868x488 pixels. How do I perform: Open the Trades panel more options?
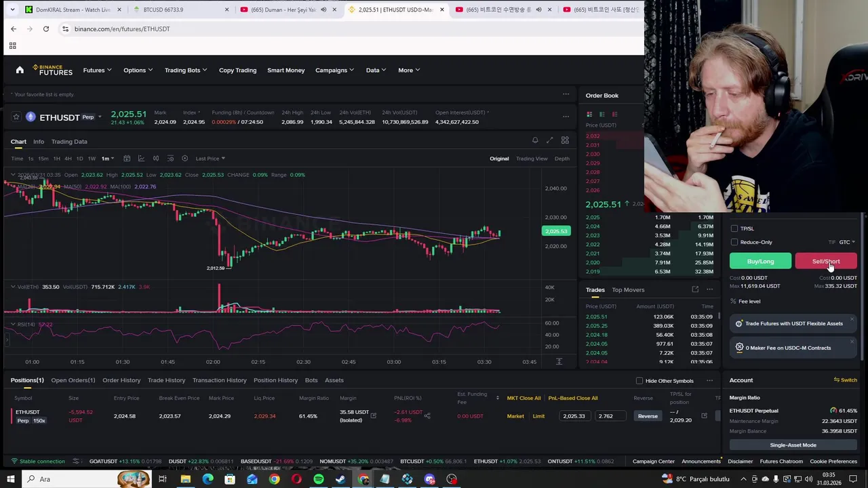709,289
